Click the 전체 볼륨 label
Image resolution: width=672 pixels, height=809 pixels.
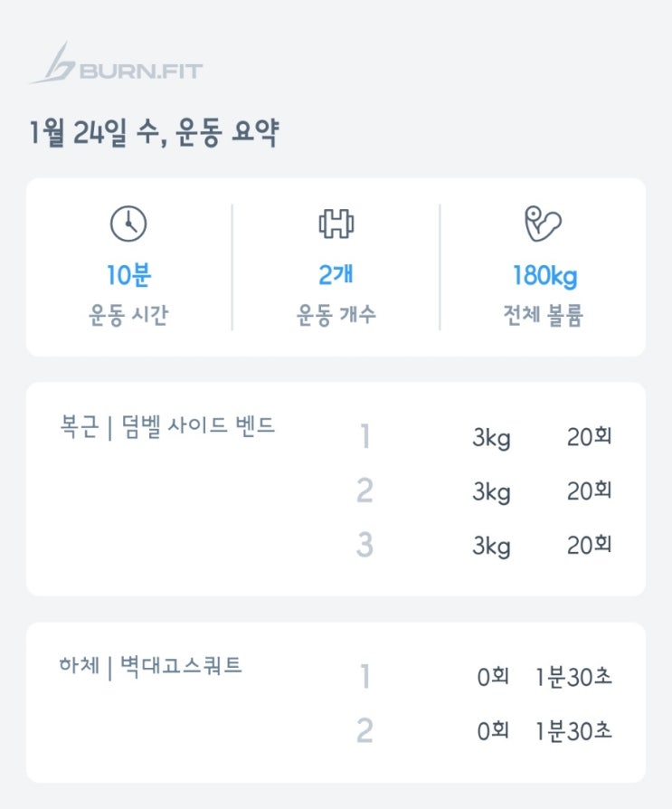click(x=544, y=317)
